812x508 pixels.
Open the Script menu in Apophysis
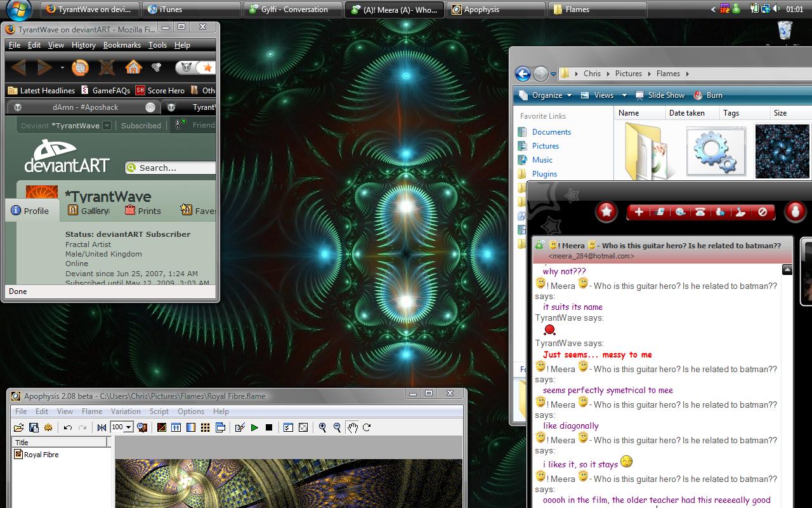(159, 411)
